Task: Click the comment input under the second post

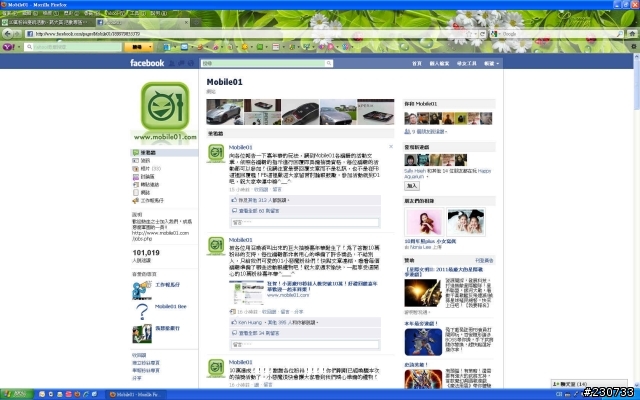Action: click(305, 344)
